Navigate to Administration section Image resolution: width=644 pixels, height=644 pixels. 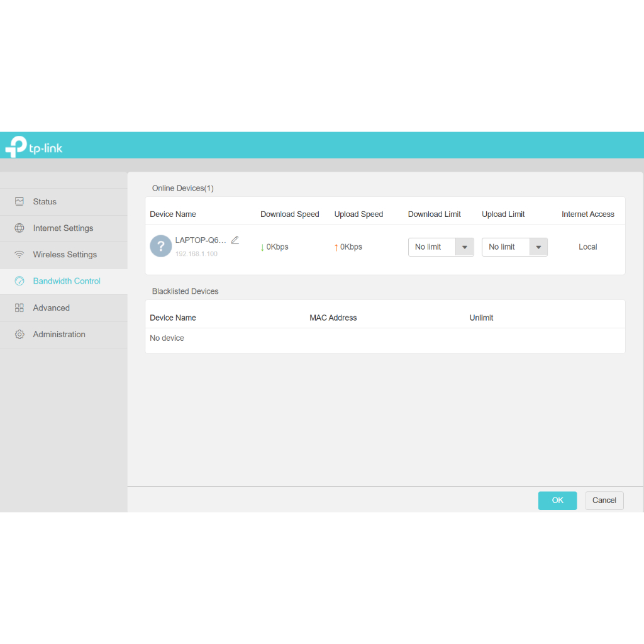(x=59, y=335)
